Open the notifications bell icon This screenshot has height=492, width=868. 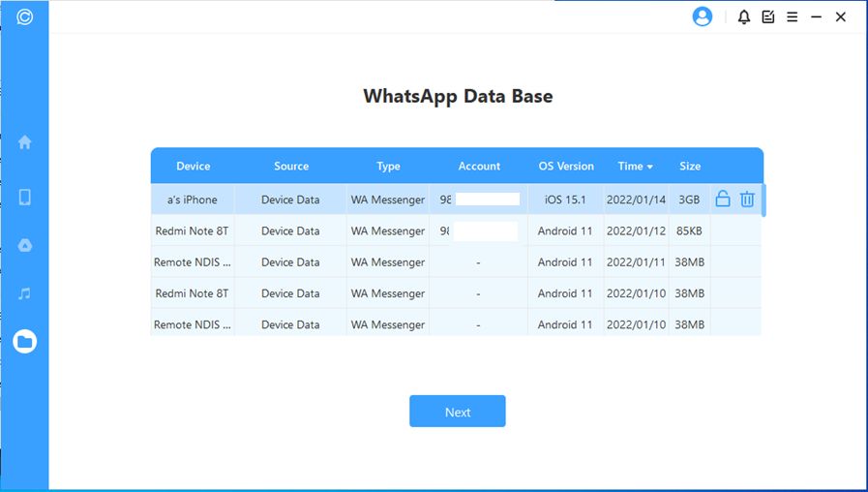pyautogui.click(x=744, y=16)
